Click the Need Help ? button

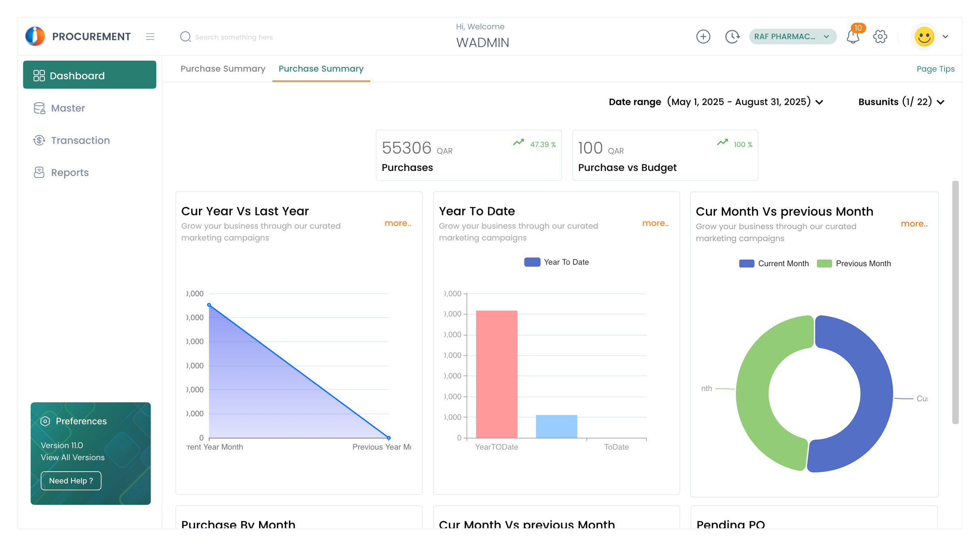pos(71,481)
